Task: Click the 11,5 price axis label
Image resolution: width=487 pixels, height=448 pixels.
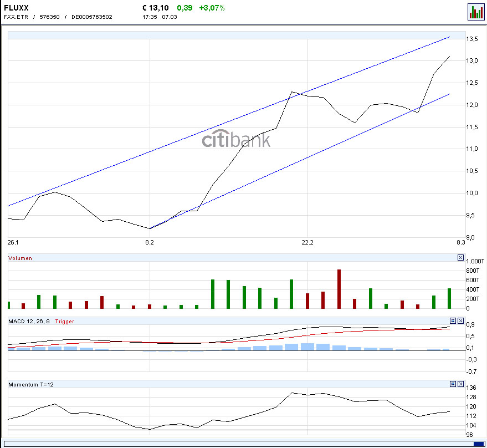Action: [x=472, y=127]
